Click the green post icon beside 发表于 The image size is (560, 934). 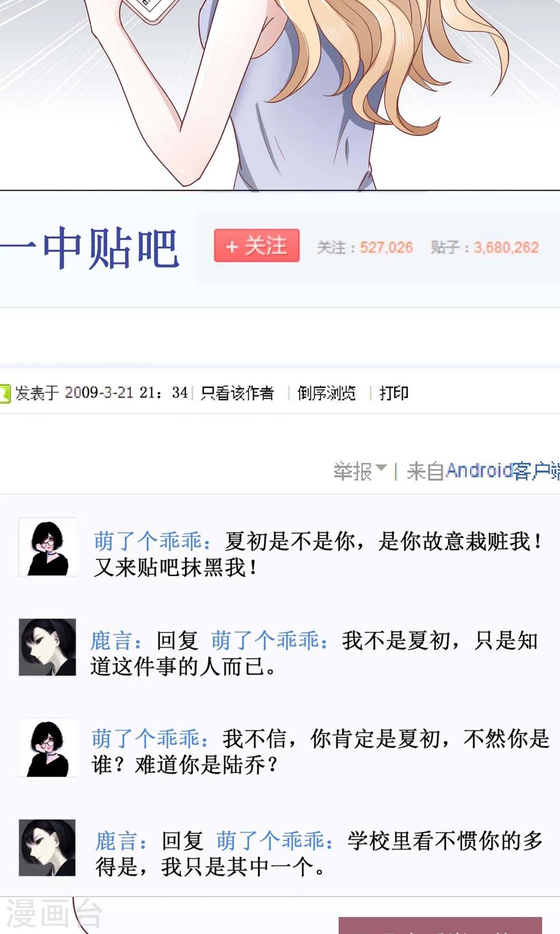[5, 394]
